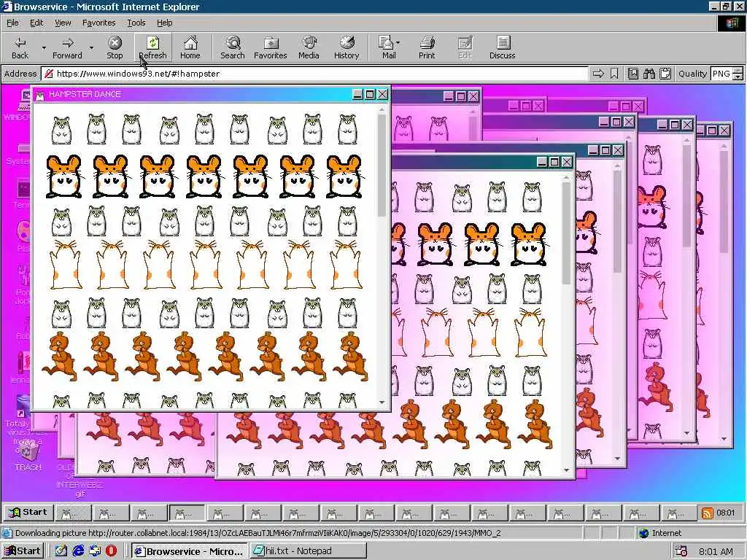747x560 pixels.
Task: Open the Forward button history dropdown arrow
Action: point(91,47)
